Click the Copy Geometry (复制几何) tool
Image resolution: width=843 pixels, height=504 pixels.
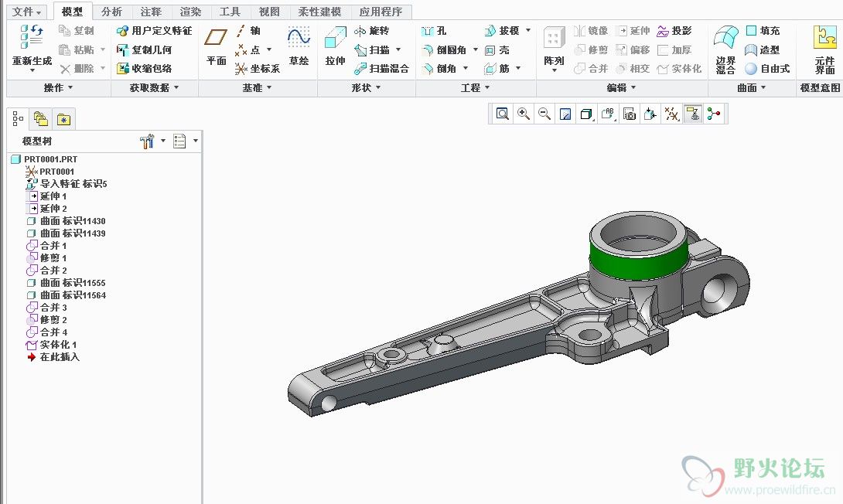(144, 49)
